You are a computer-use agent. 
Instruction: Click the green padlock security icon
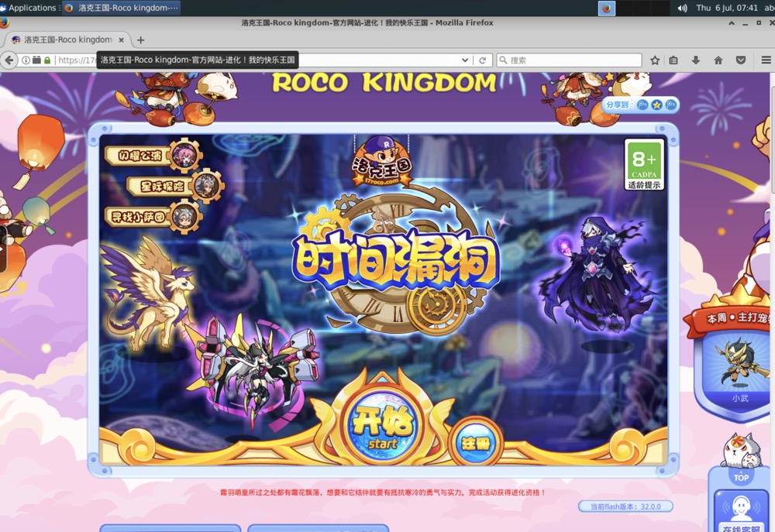coord(47,60)
